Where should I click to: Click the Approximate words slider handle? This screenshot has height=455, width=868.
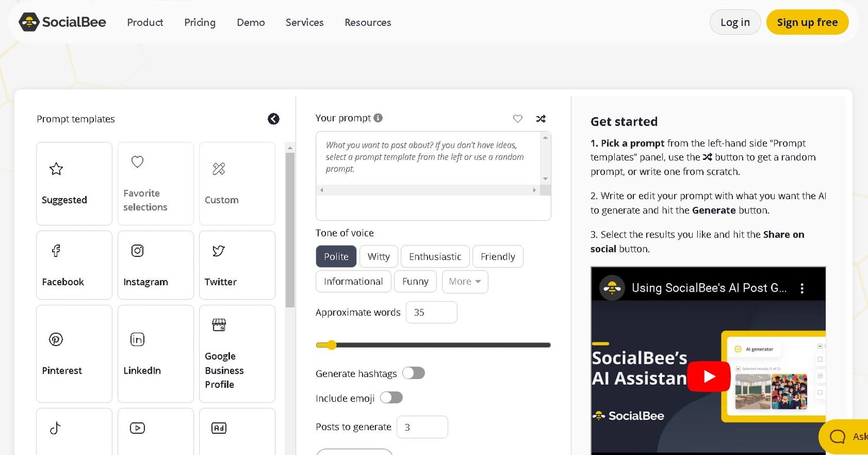331,345
